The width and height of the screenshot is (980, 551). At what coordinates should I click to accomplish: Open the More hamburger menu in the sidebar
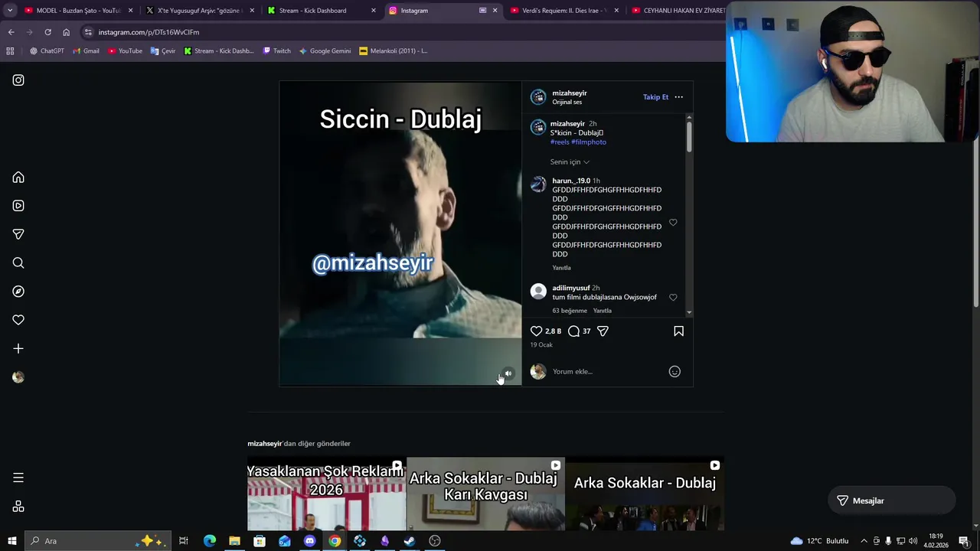tap(18, 478)
